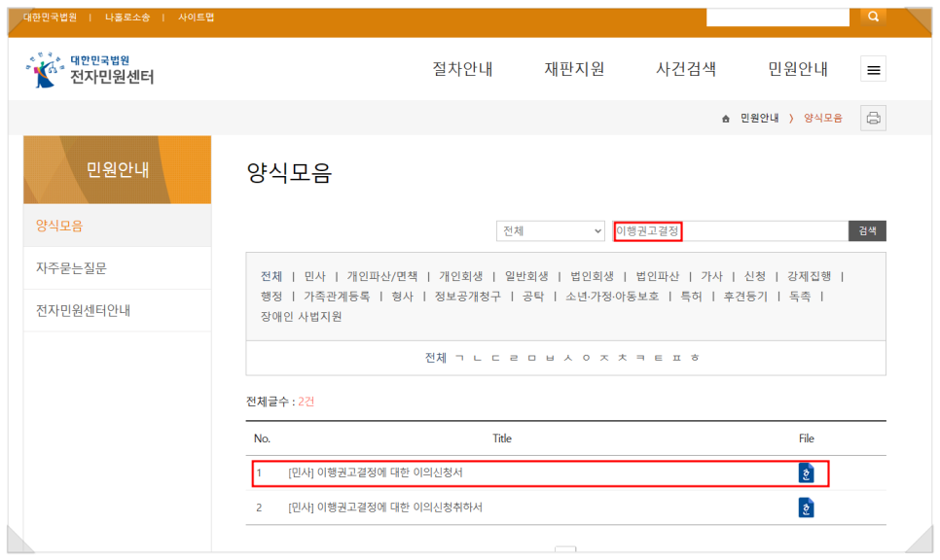Screen dimensions: 940x560
Task: Open the hamburger menu next to 민원안내
Action: tap(873, 69)
